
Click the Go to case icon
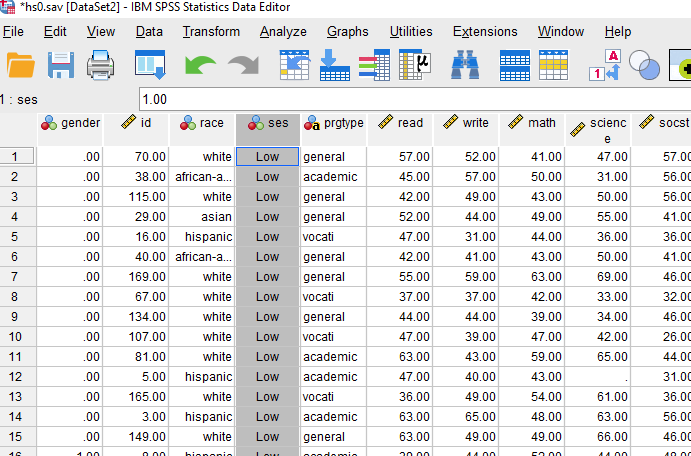click(294, 67)
